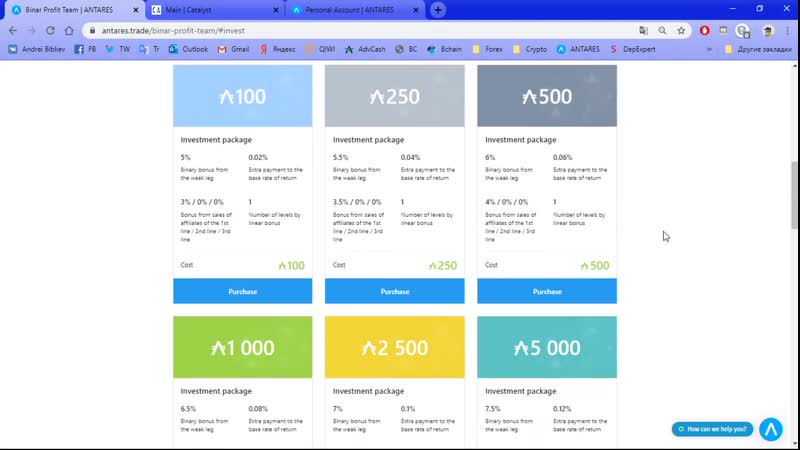Show hidden bookmarks overflow chevron

(709, 49)
